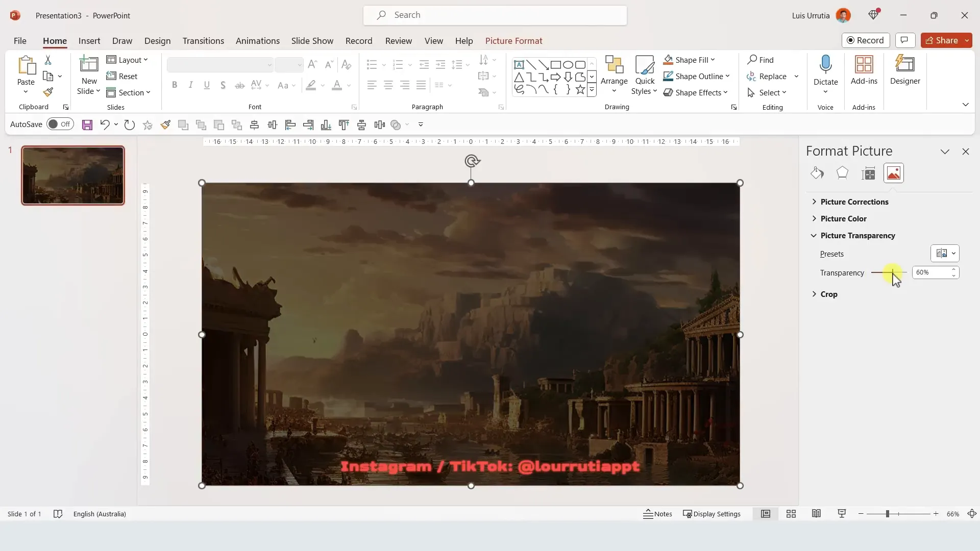Image resolution: width=980 pixels, height=551 pixels.
Task: Open Display Settings
Action: click(712, 514)
